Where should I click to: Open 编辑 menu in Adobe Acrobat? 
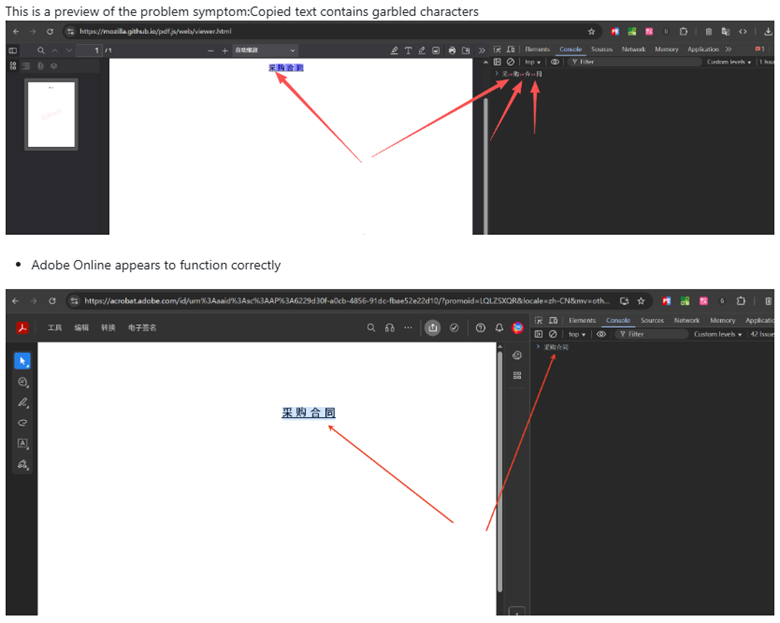pos(82,327)
